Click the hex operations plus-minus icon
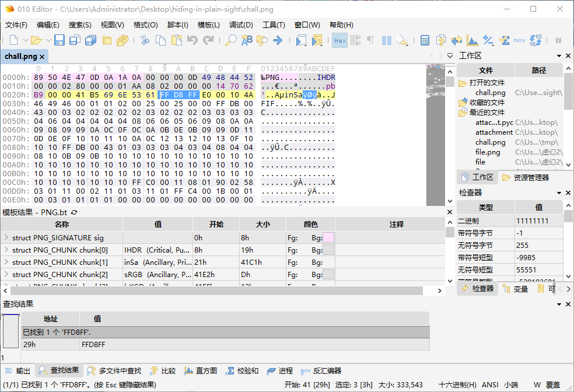The image size is (574, 392). 488,40
